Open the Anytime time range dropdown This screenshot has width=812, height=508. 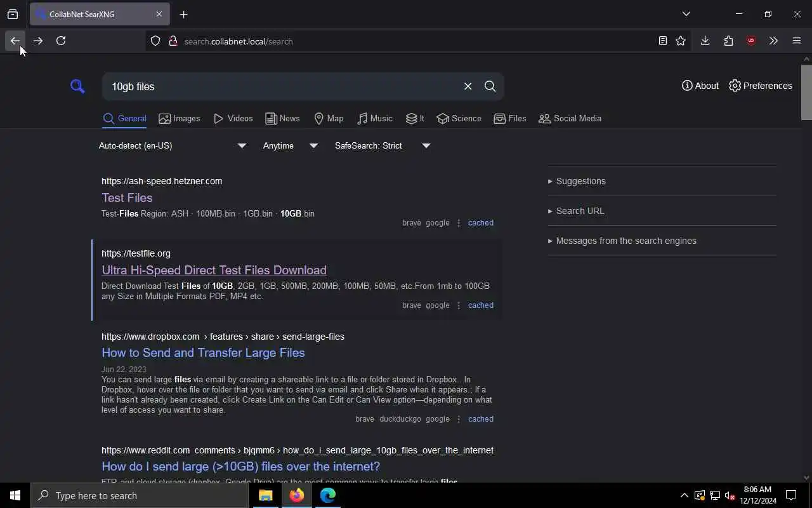tap(291, 145)
